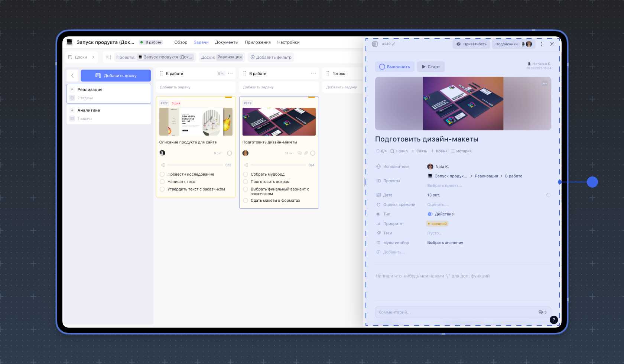This screenshot has height=364, width=624.
Task: Click the image options dots on cover photo
Action: click(545, 83)
